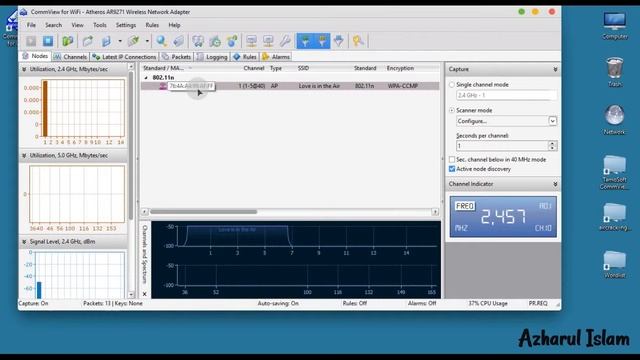This screenshot has height=360, width=640.
Task: Toggle the first highlighted green funnel icon
Action: coord(305,41)
